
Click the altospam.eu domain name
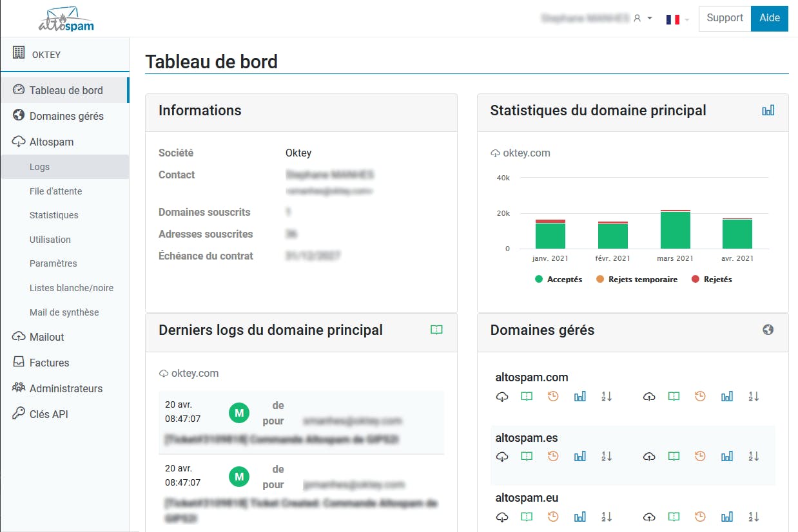[x=527, y=498]
